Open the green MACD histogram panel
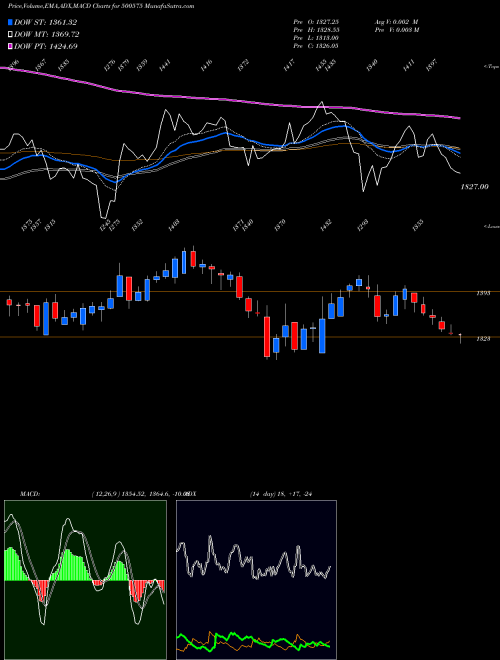This screenshot has width=500, height=660. 85,580
